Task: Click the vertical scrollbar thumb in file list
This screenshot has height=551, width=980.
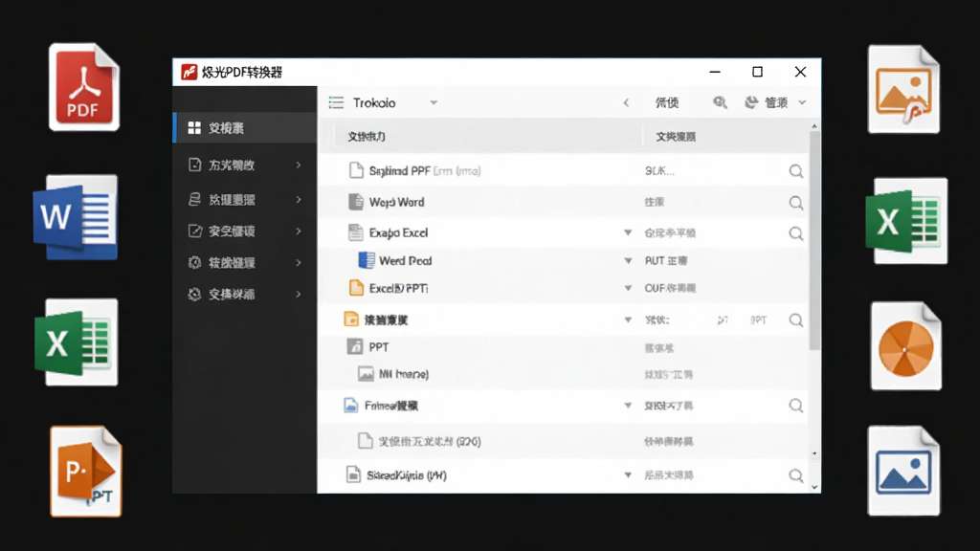Action: pyautogui.click(x=814, y=240)
